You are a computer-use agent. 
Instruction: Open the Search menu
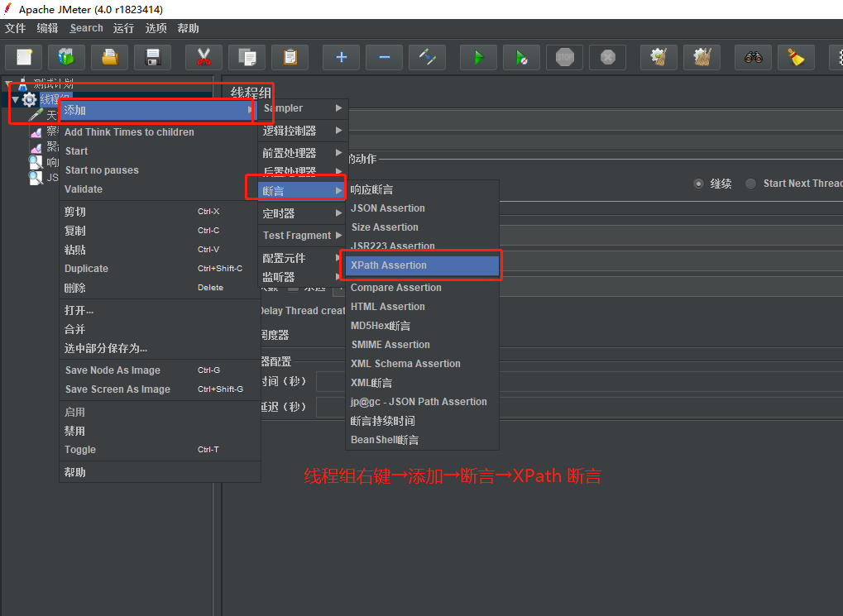[x=86, y=28]
